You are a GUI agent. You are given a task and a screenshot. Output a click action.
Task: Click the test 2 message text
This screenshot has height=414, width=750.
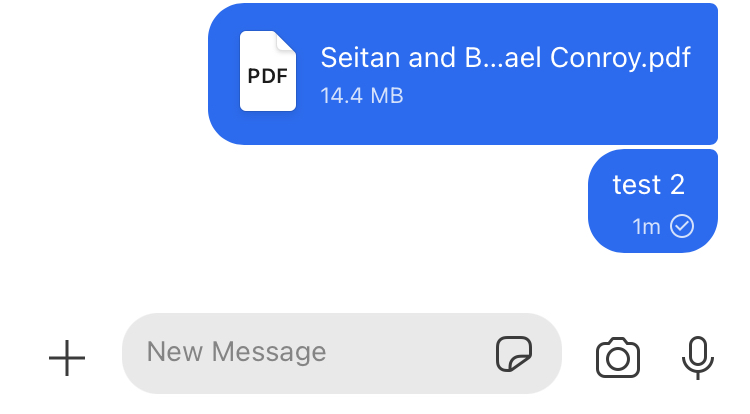pyautogui.click(x=649, y=185)
